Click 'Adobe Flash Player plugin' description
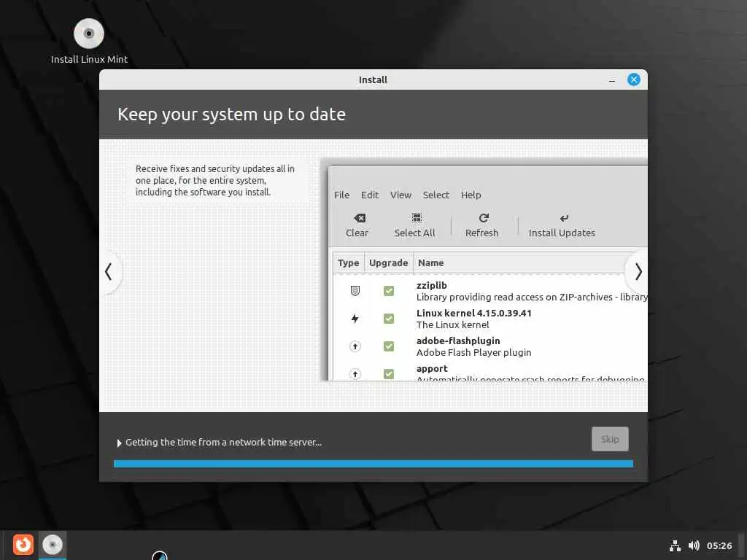The height and width of the screenshot is (560, 747). tap(473, 352)
